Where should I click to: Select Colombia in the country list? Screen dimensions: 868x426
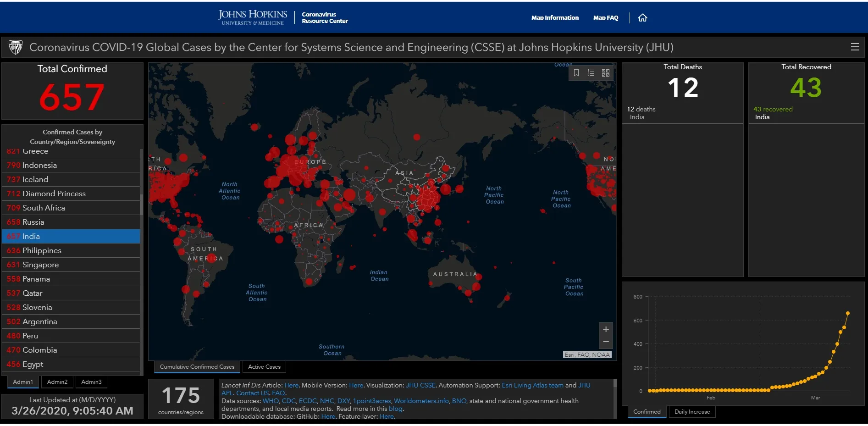pos(71,350)
